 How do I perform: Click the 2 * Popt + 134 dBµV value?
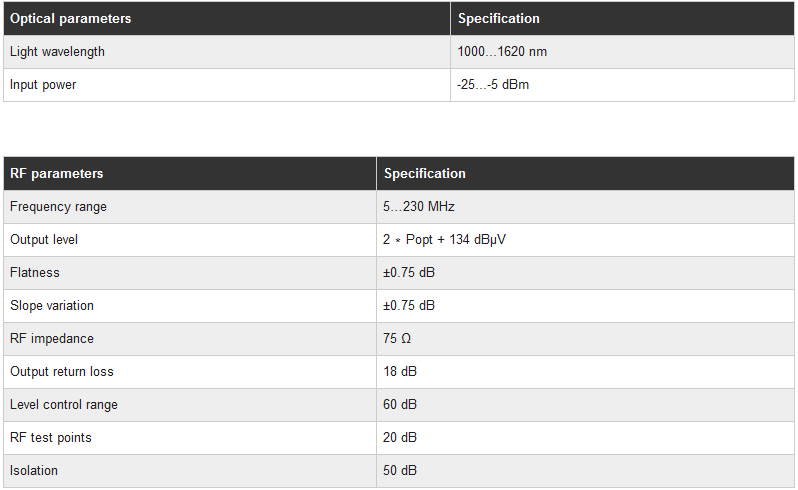pyautogui.click(x=438, y=240)
